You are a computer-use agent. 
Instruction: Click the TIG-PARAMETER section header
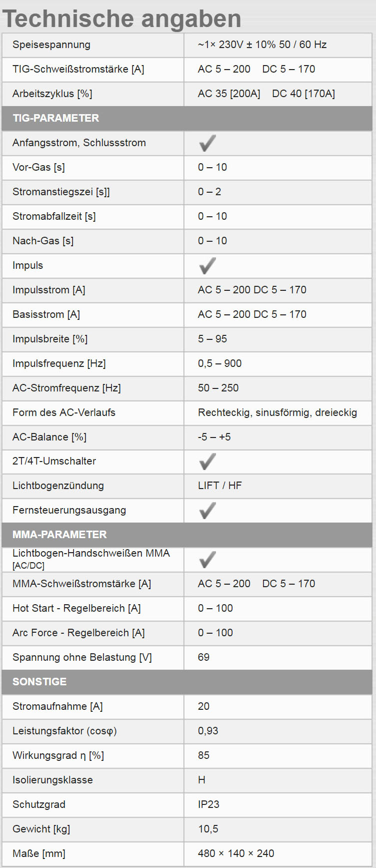(56, 118)
